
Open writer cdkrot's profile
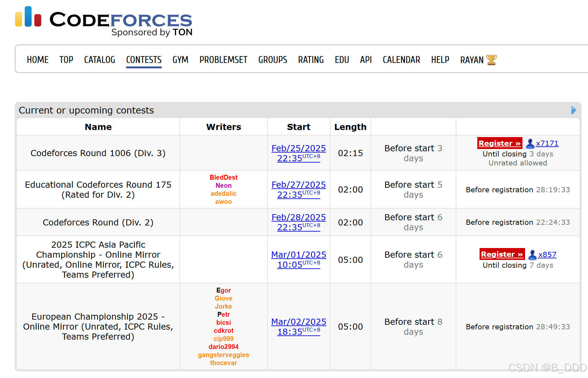(223, 331)
